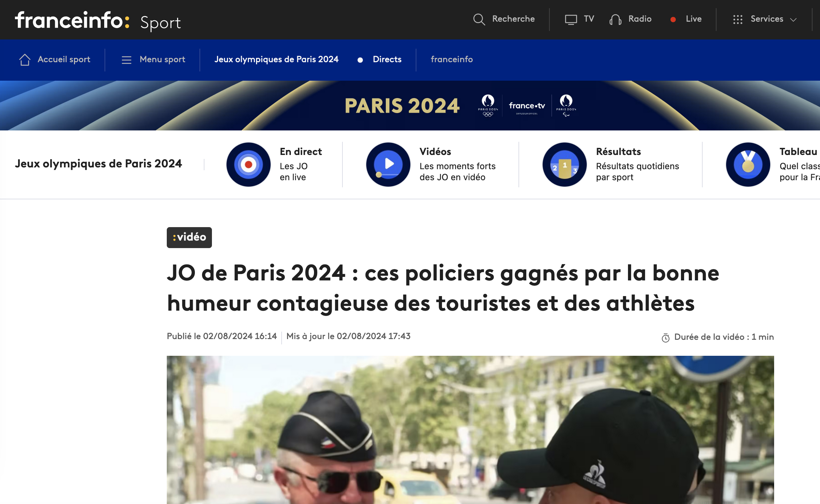Click the Tableau medal icon
Viewport: 820px width, 504px height.
tap(748, 165)
